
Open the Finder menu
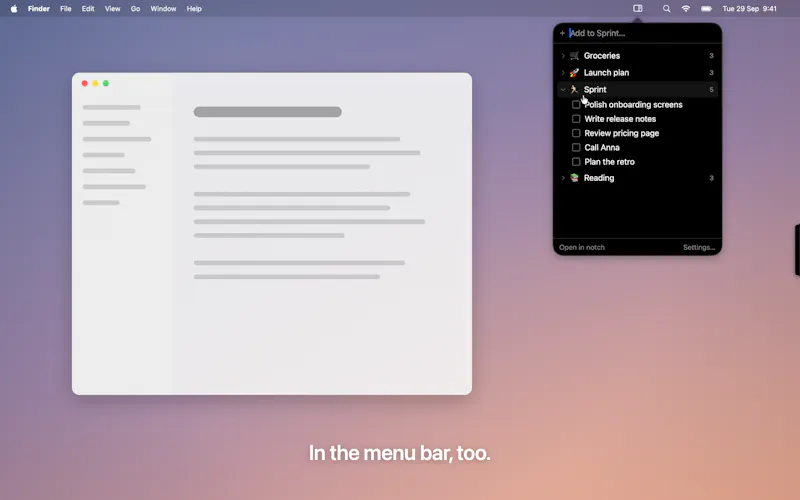click(39, 9)
